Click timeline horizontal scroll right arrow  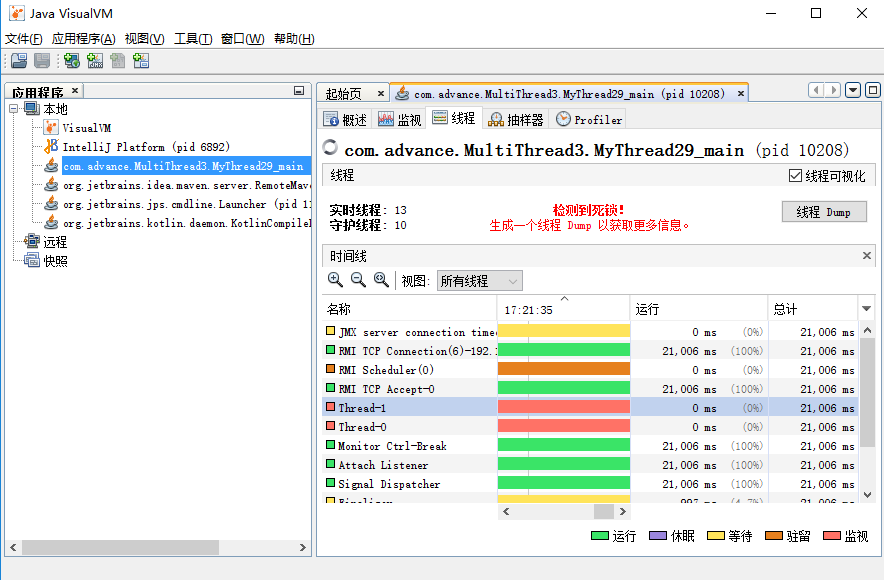(x=622, y=512)
